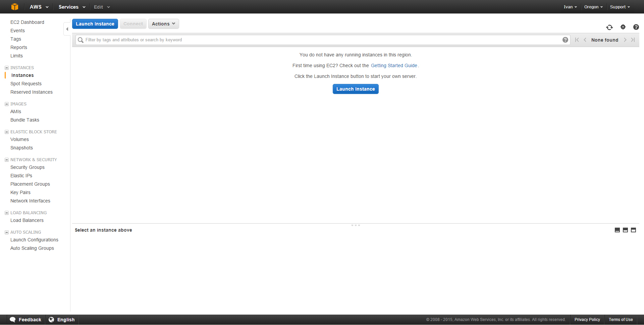The image size is (644, 325).
Task: Open the settings gear icon
Action: tap(623, 27)
